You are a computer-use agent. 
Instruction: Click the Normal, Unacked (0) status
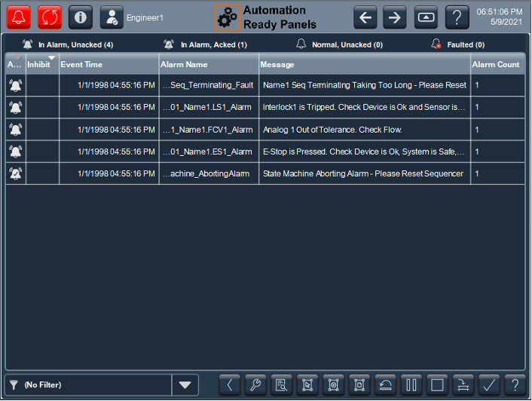pos(339,44)
